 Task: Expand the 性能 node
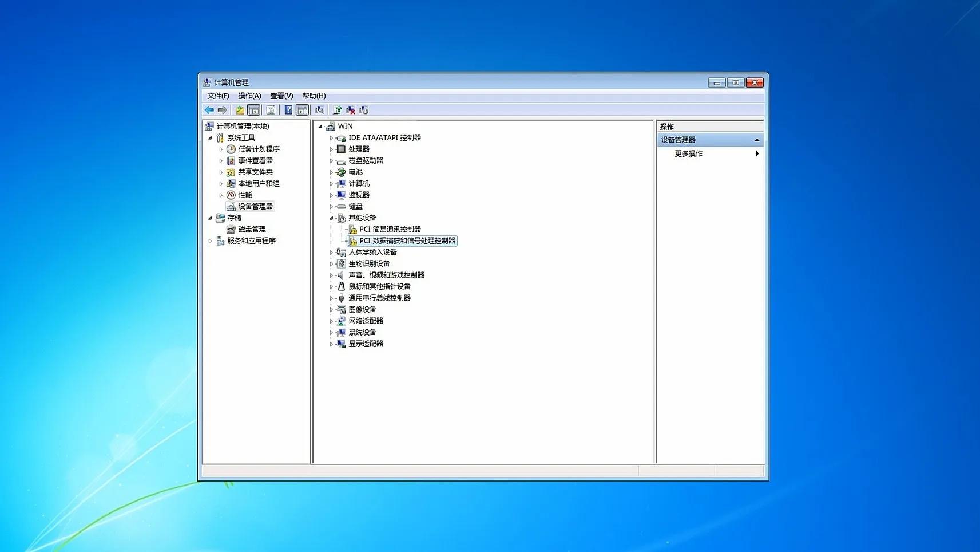click(221, 195)
